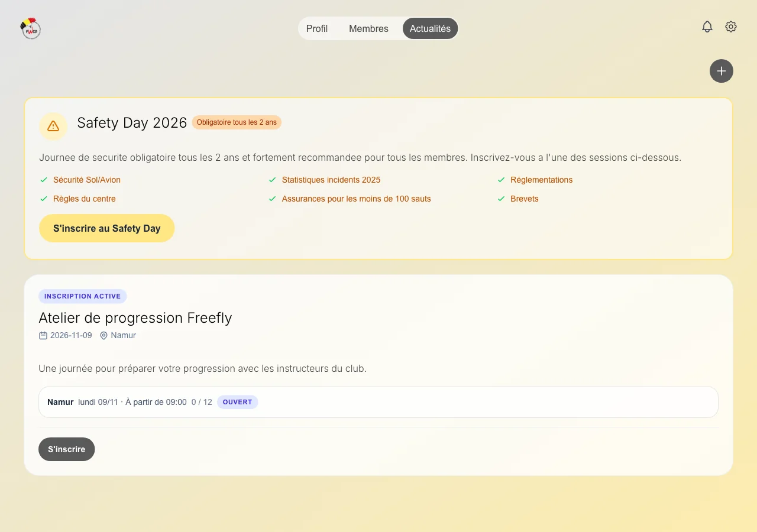
Task: Click the 'Réglementations' text
Action: click(x=542, y=180)
